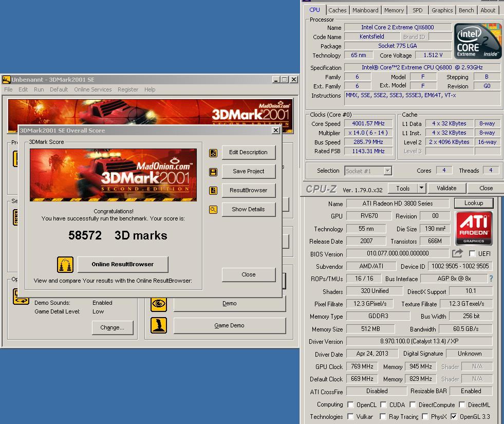Open the Edit menu in 3DMark2001
Image resolution: width=504 pixels, height=424 pixels.
23,89
